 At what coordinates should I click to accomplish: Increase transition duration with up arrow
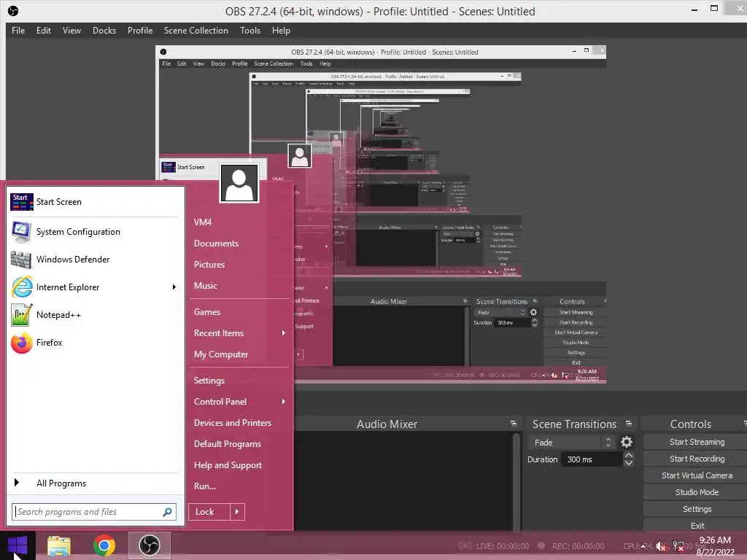pyautogui.click(x=629, y=456)
